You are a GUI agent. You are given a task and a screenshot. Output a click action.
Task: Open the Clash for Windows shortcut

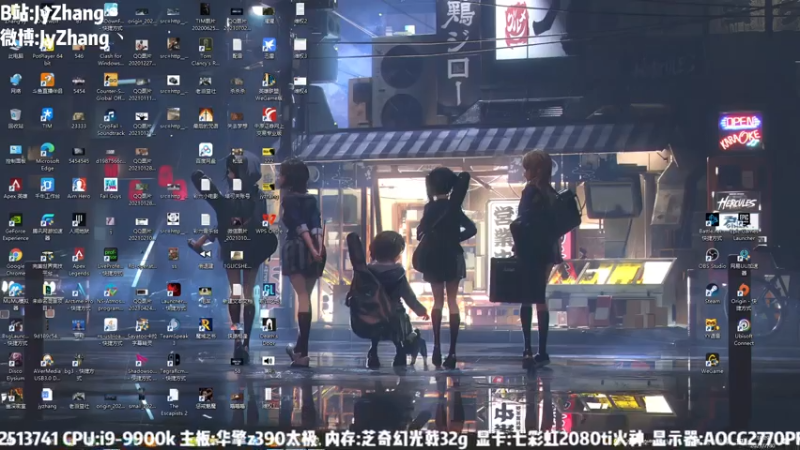[x=110, y=52]
